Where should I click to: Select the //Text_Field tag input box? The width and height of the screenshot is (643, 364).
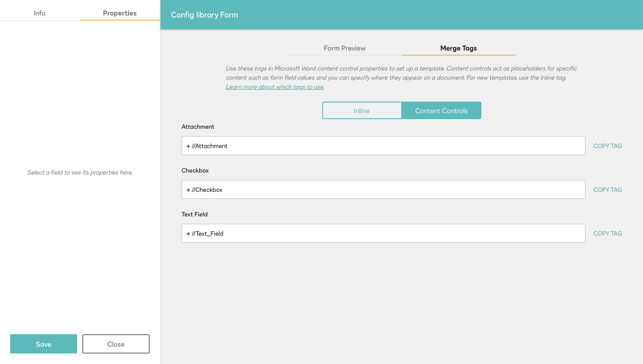pos(360,233)
